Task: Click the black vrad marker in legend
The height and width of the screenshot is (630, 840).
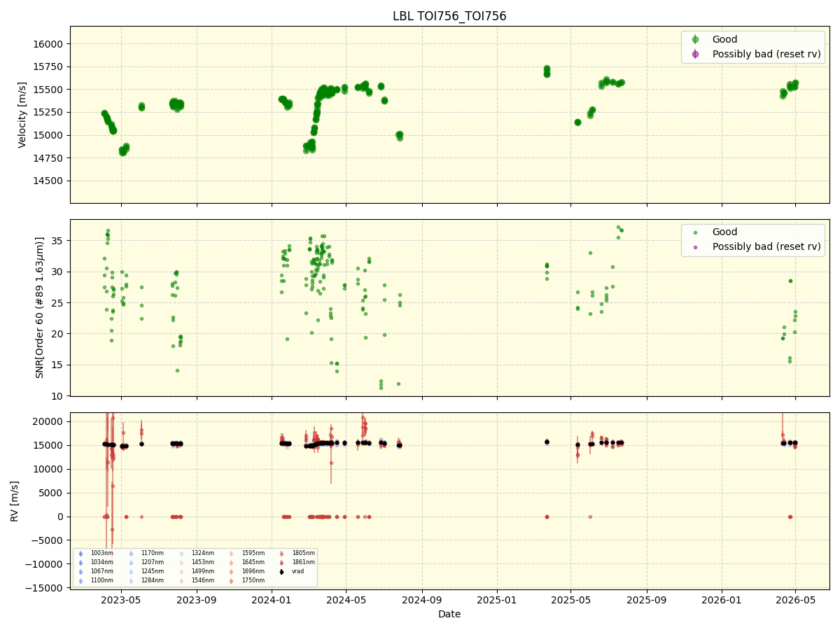Action: (x=281, y=571)
